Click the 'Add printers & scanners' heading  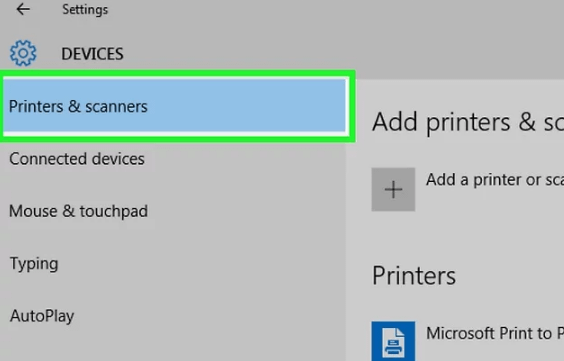[468, 122]
